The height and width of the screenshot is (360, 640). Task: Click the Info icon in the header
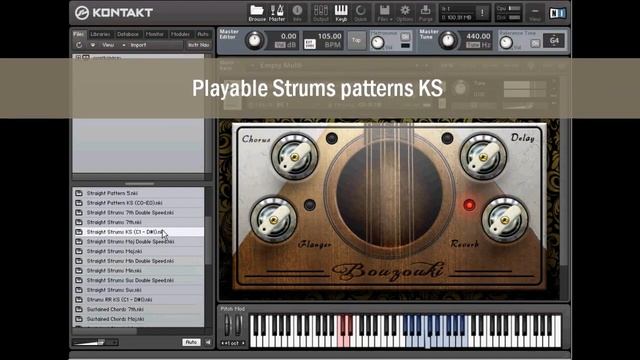(297, 13)
